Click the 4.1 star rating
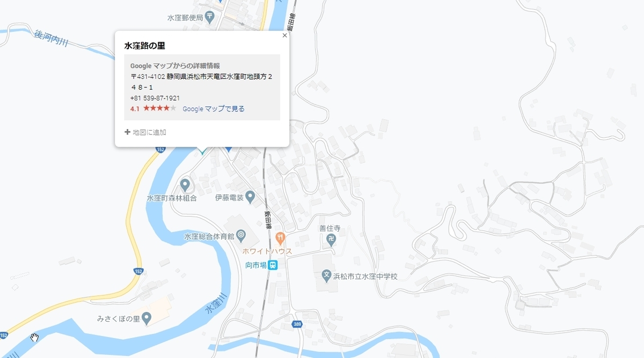The height and width of the screenshot is (358, 644). click(153, 109)
